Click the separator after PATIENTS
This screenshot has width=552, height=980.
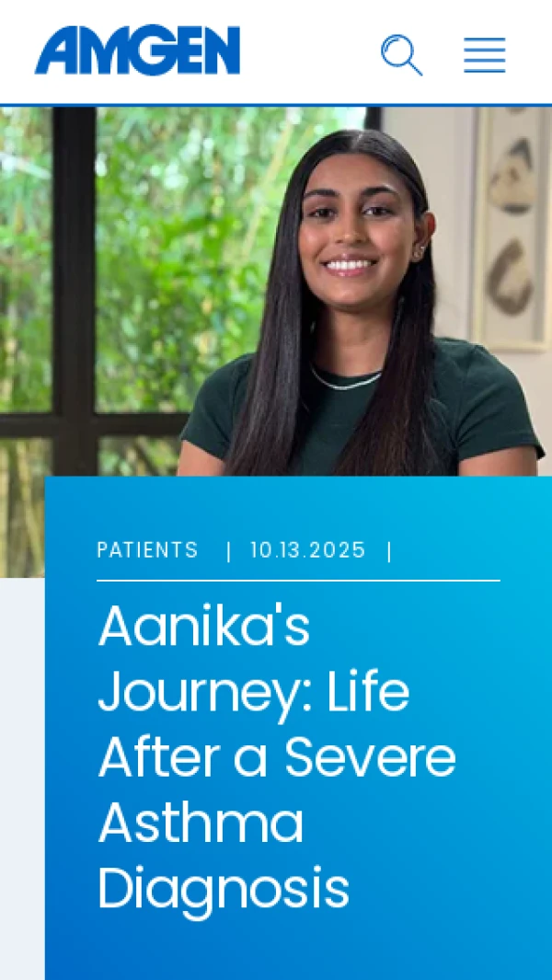pos(228,550)
